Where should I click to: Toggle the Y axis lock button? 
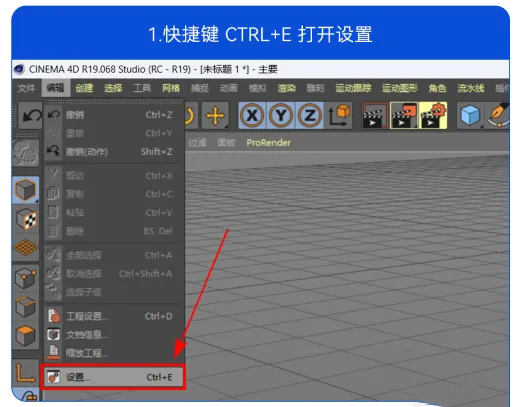[281, 116]
